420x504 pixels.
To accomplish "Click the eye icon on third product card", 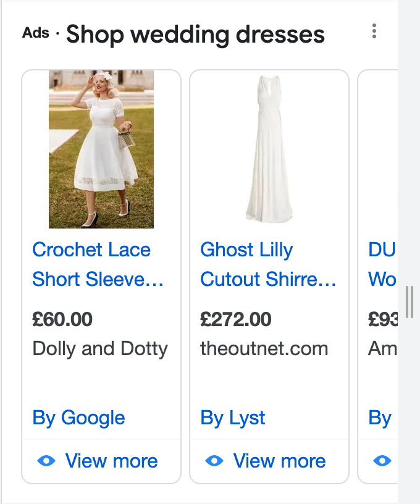I will [382, 461].
